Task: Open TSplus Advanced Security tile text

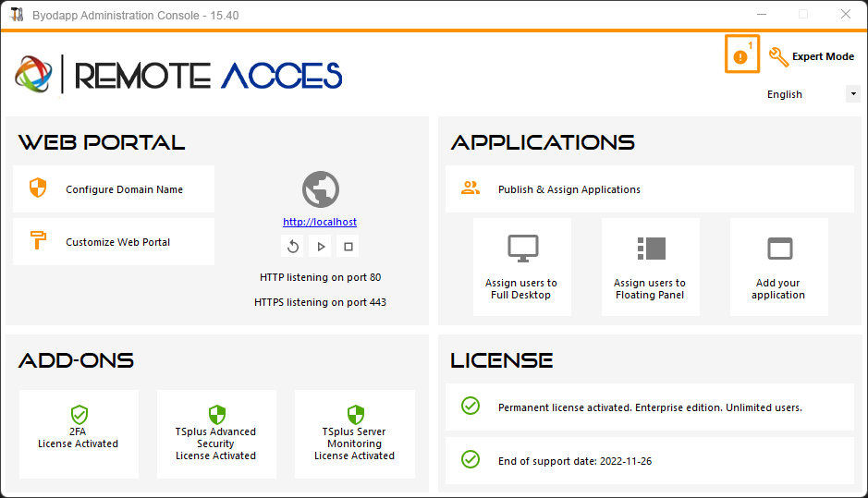Action: point(216,443)
